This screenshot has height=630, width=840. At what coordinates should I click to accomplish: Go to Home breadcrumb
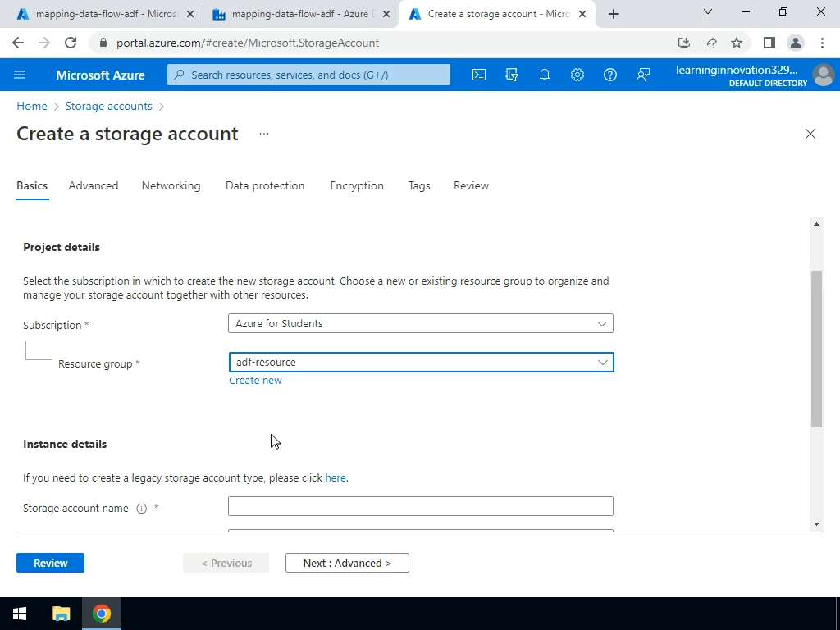click(x=32, y=106)
